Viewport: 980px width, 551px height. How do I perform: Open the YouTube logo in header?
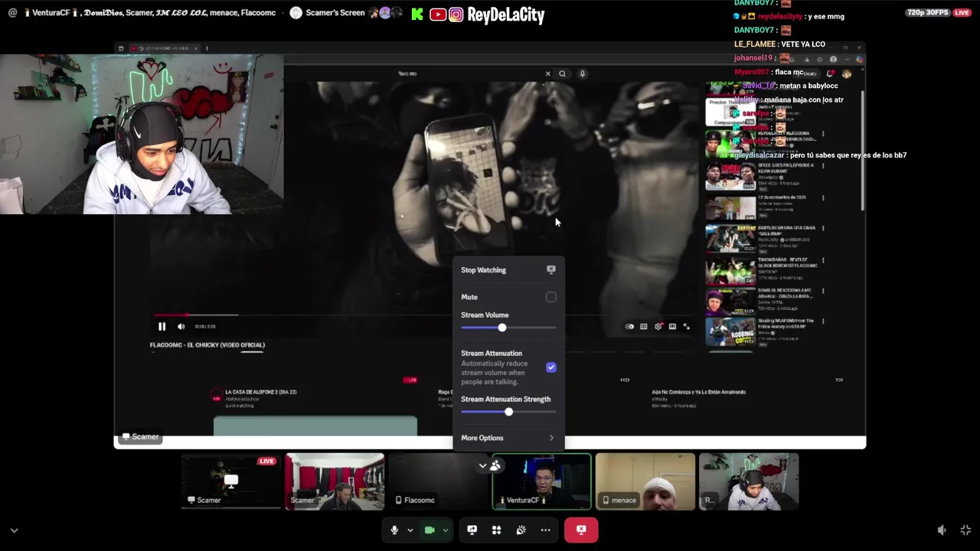click(x=438, y=14)
